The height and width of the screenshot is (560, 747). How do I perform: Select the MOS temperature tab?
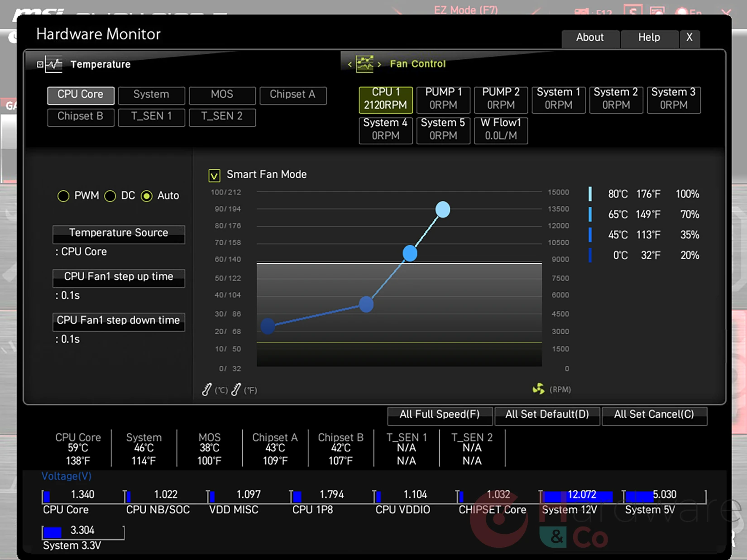point(222,95)
